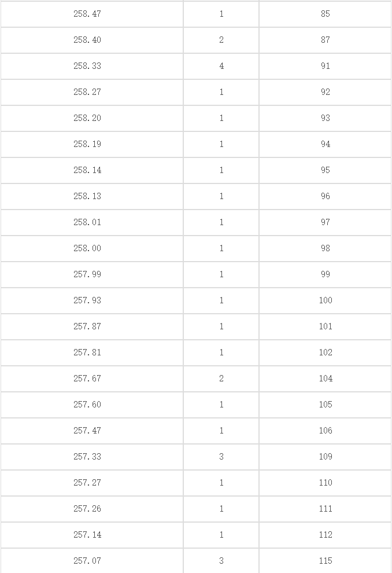
Task: Select the 258.00 score cell
Action: (87, 248)
